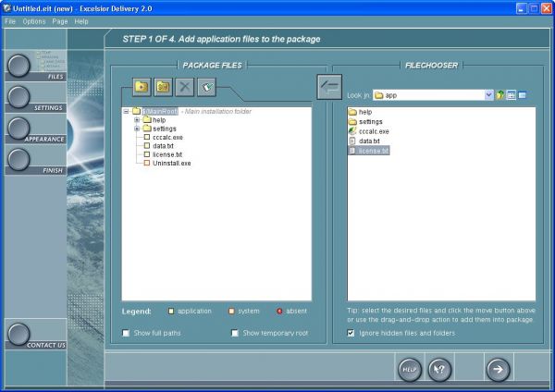555x392 pixels.
Task: Select cccalc.exe in the filechooser list
Action: click(373, 131)
